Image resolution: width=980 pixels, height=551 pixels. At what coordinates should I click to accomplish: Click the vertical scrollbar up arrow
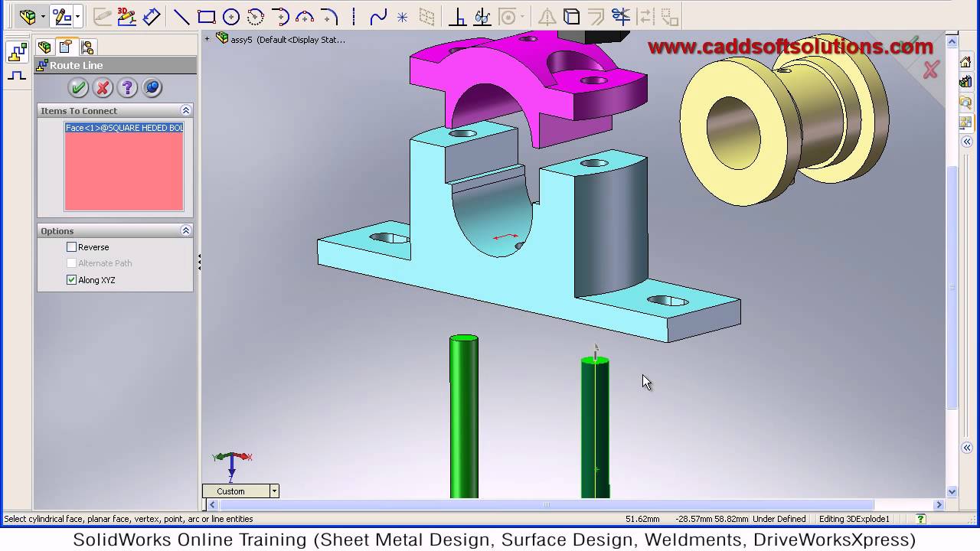click(x=952, y=40)
